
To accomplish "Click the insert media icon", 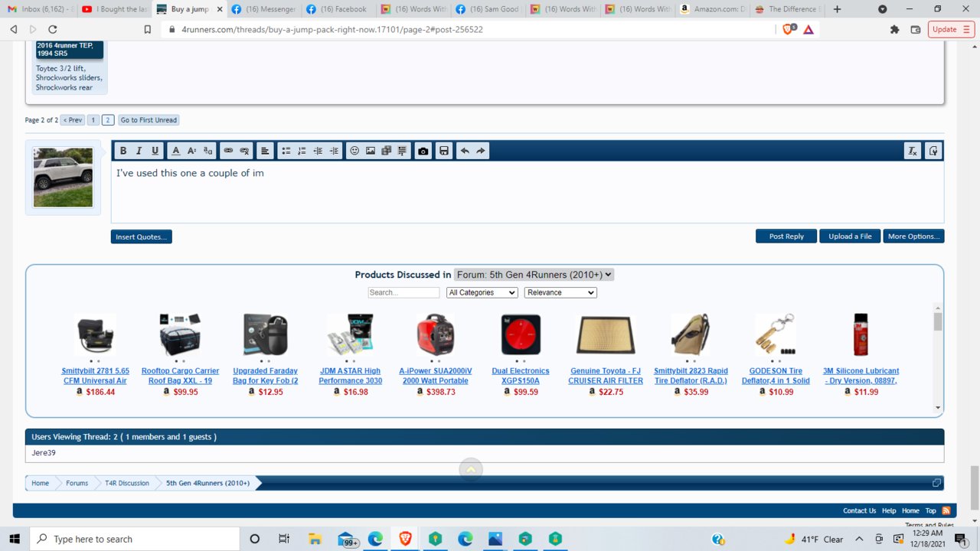I will 387,151.
